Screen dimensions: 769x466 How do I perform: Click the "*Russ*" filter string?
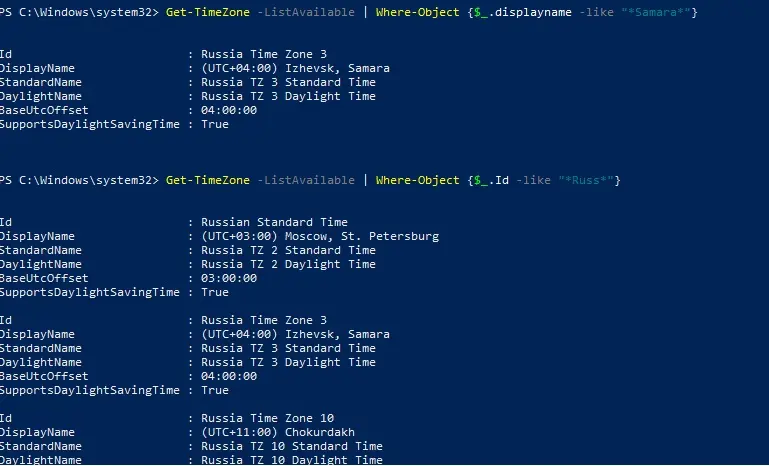586,181
